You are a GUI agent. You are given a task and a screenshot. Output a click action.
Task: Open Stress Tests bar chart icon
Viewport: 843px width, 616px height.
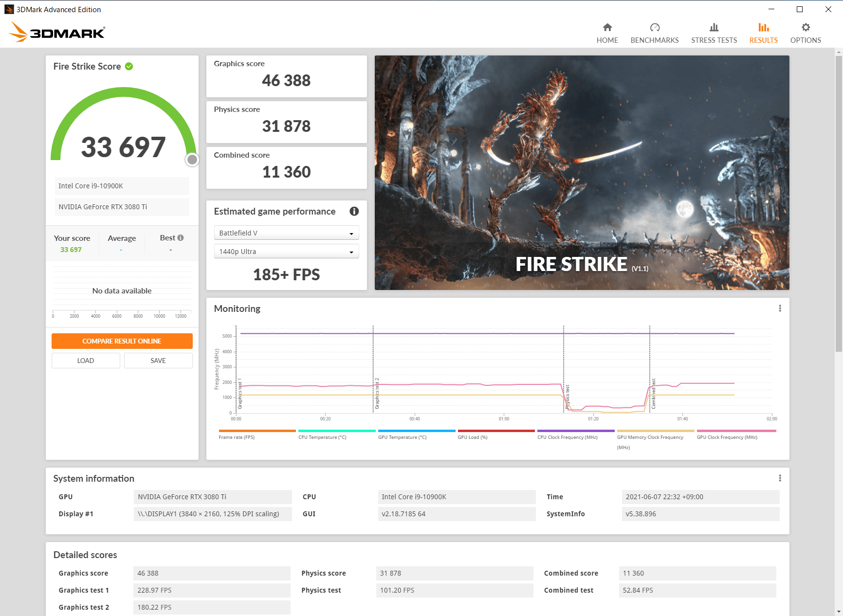(x=714, y=28)
